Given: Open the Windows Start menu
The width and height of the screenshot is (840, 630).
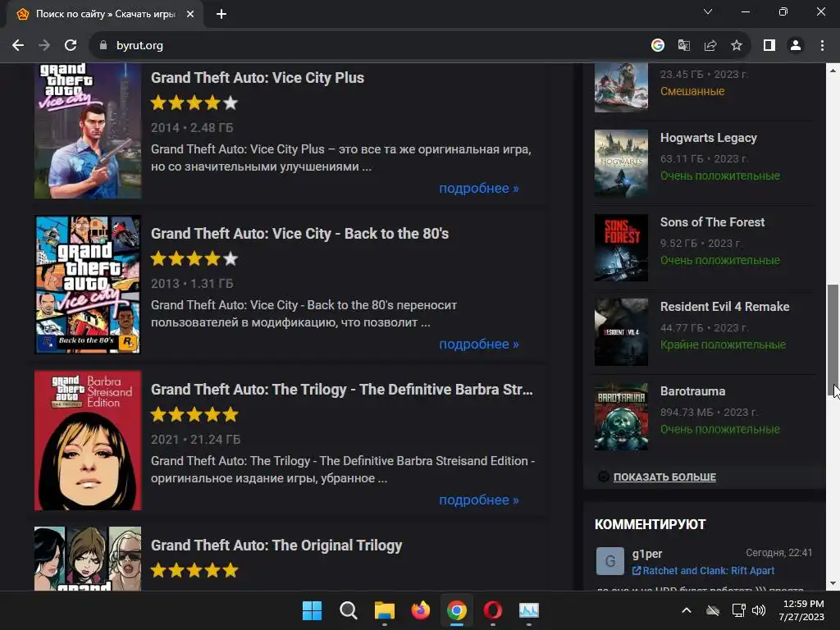Looking at the screenshot, I should tap(312, 610).
